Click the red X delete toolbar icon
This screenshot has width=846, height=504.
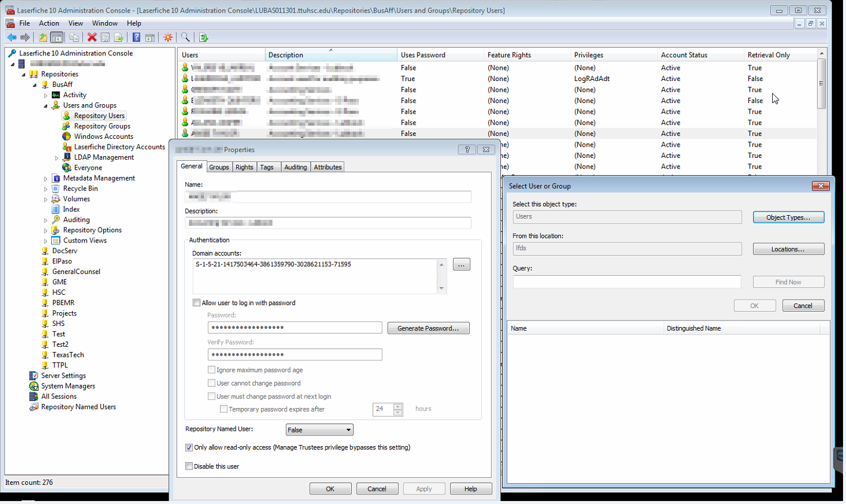point(92,38)
